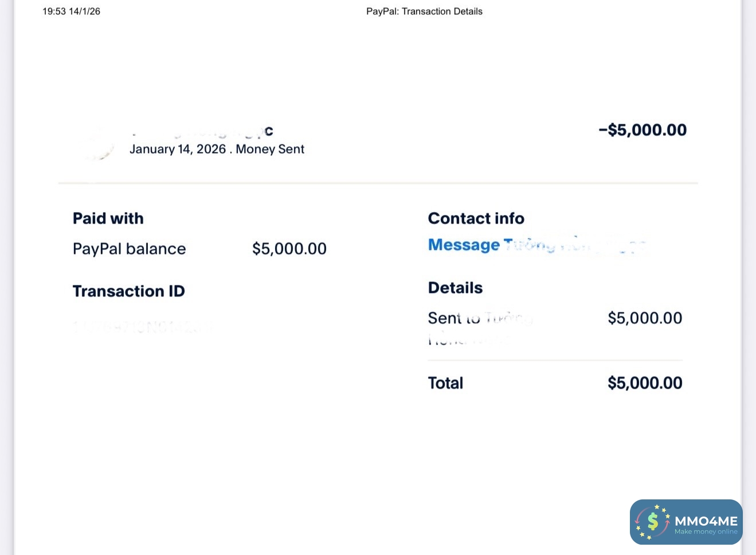
Task: Click the $5,000.00 'Sent to' amount
Action: tap(644, 318)
